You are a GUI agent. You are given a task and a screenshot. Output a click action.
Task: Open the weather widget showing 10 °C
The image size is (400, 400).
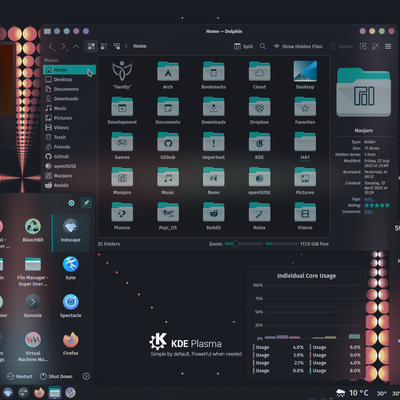(353, 393)
